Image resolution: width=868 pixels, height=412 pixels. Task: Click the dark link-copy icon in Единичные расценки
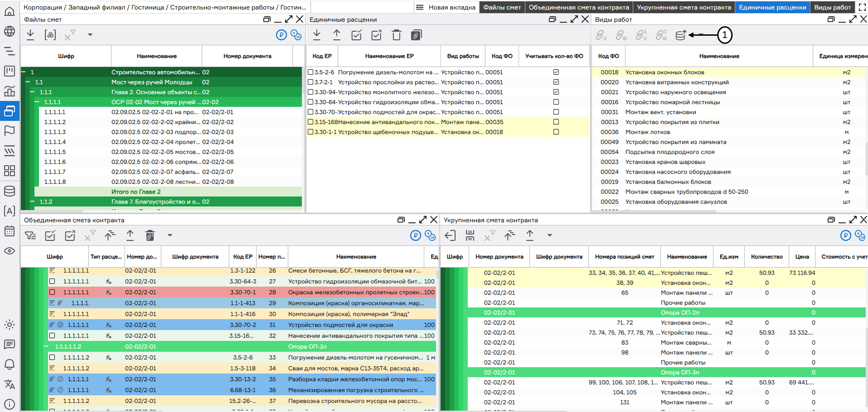[x=416, y=35]
